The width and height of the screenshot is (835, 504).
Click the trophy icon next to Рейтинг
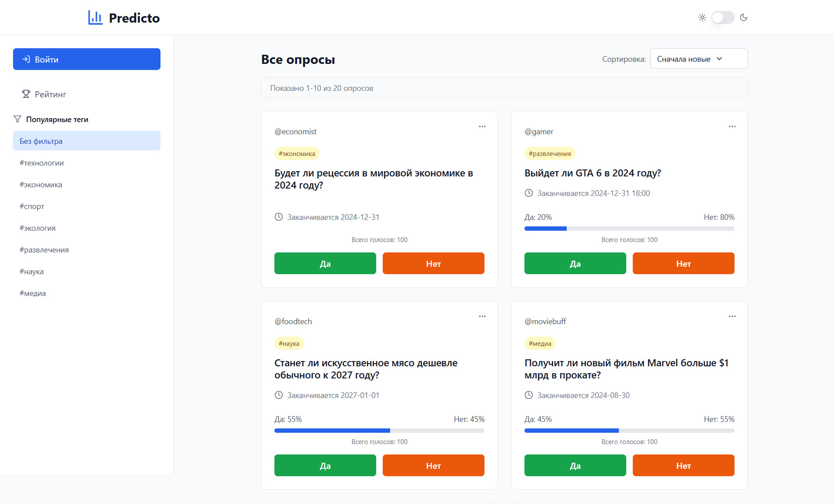click(26, 94)
